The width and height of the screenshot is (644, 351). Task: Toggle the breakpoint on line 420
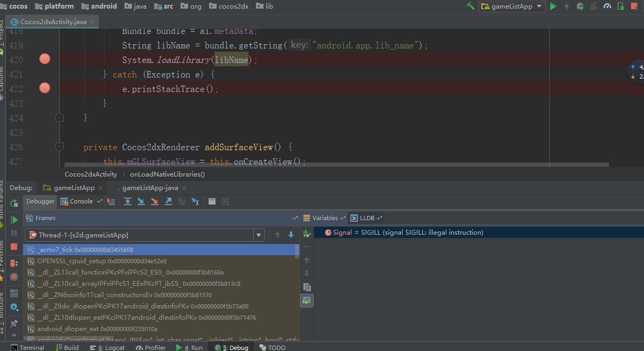45,59
